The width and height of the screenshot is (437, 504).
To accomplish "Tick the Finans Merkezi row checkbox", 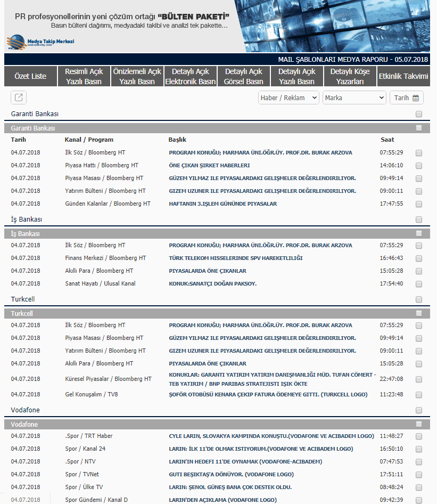I will [x=419, y=258].
